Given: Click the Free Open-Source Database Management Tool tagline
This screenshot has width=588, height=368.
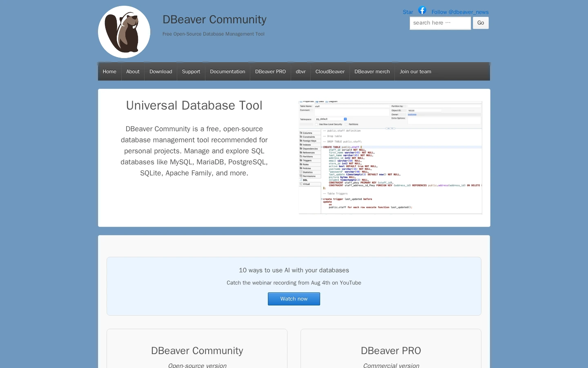Looking at the screenshot, I should pos(214,34).
